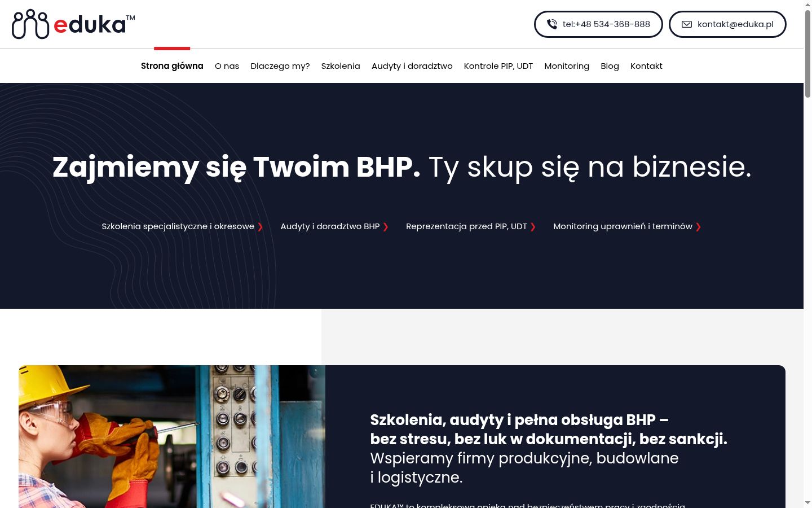Open the O nas page
Image resolution: width=812 pixels, height=508 pixels.
[227, 66]
